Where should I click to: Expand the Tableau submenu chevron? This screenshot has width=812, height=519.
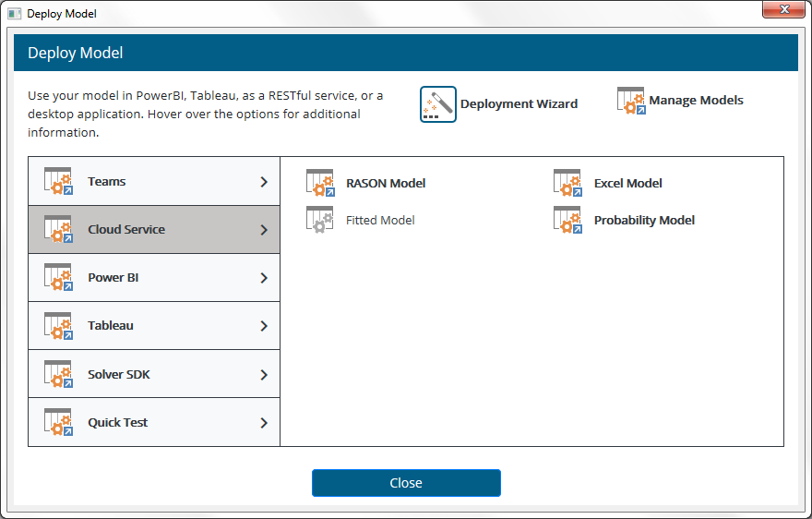[x=264, y=326]
